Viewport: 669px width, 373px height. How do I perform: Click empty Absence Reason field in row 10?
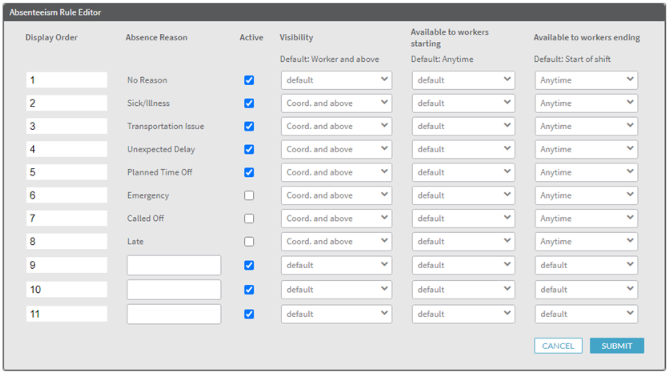tap(174, 290)
